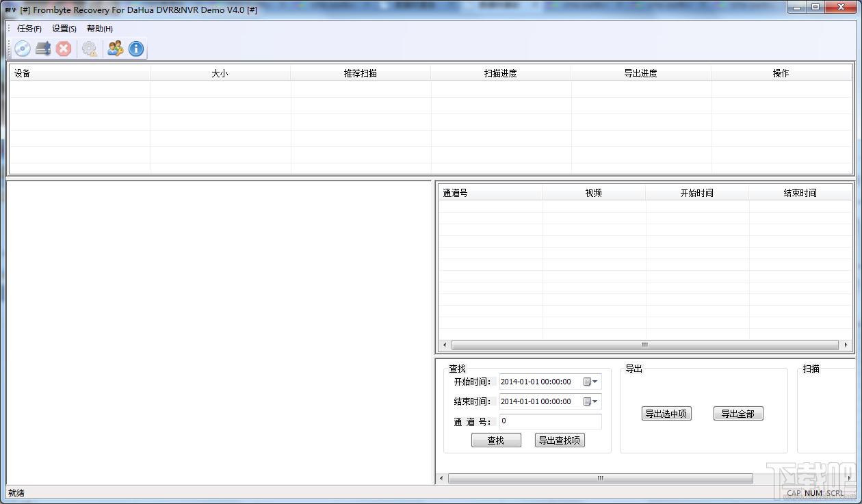The image size is (862, 504).
Task: Click the hard drive toolbar icon
Action: point(43,49)
